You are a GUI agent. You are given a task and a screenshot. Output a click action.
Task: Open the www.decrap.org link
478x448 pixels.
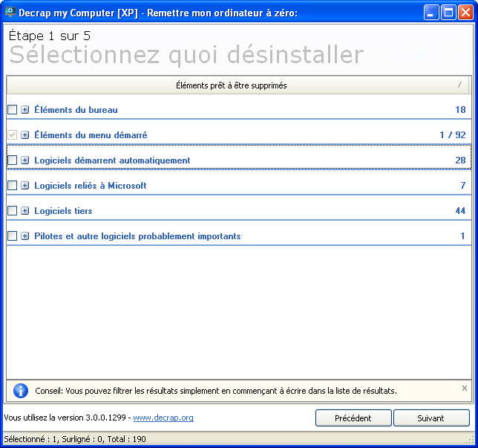click(x=163, y=418)
